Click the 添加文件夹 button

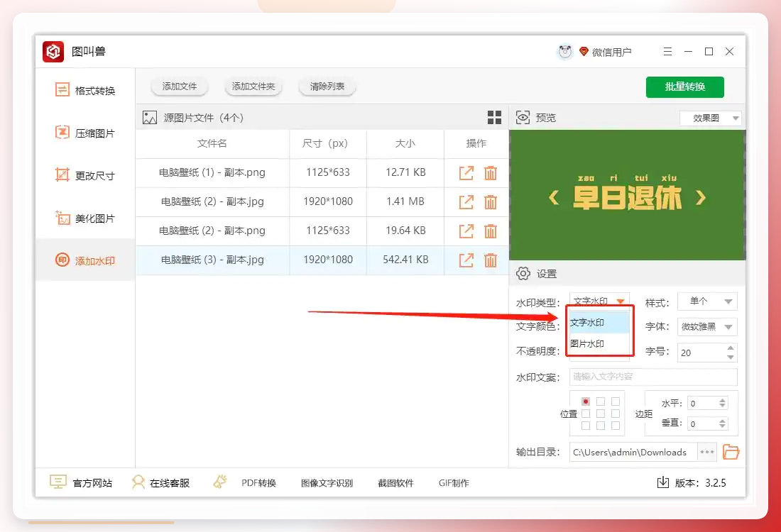[253, 86]
